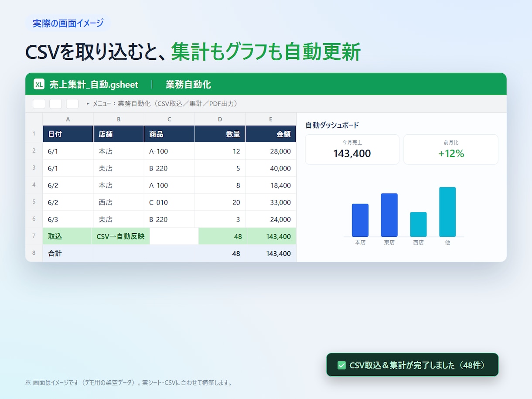Select column B header
532x399 pixels.
119,119
